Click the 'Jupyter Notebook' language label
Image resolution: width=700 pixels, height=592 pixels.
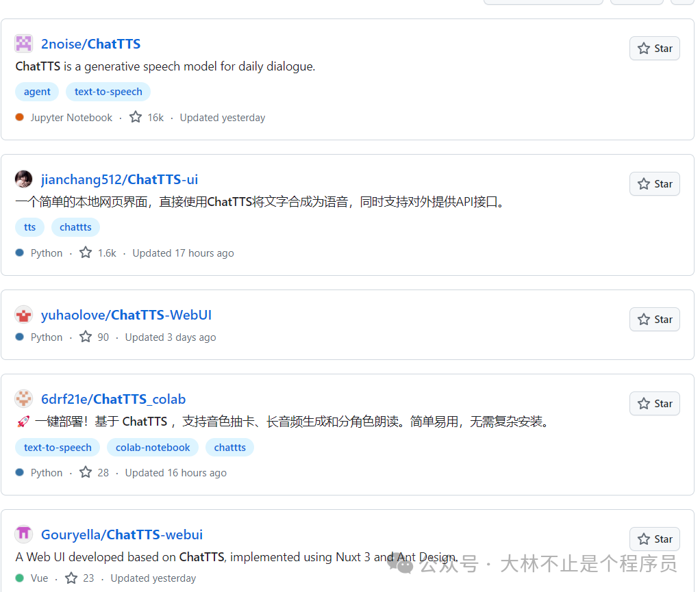coord(71,117)
